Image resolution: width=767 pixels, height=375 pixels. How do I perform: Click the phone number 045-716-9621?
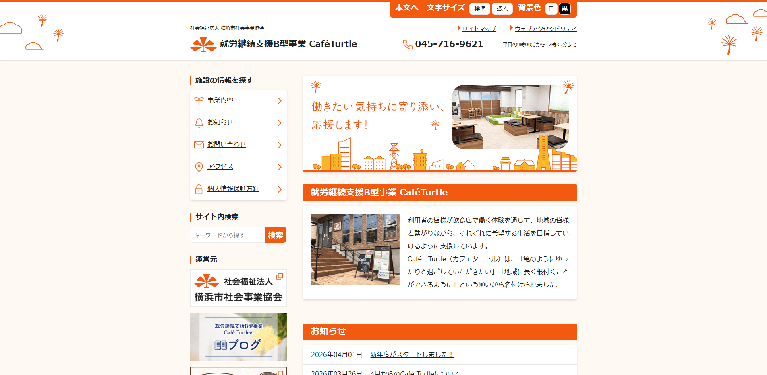[449, 44]
